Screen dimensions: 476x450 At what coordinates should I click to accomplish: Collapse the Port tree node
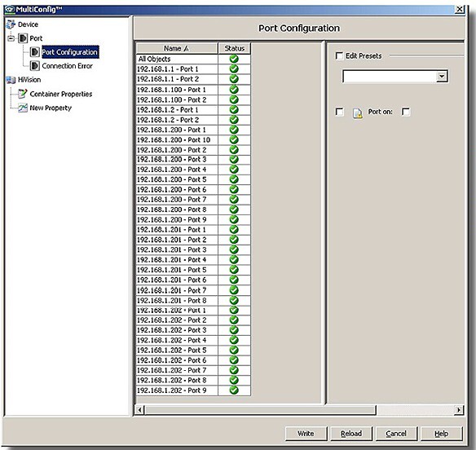11,38
